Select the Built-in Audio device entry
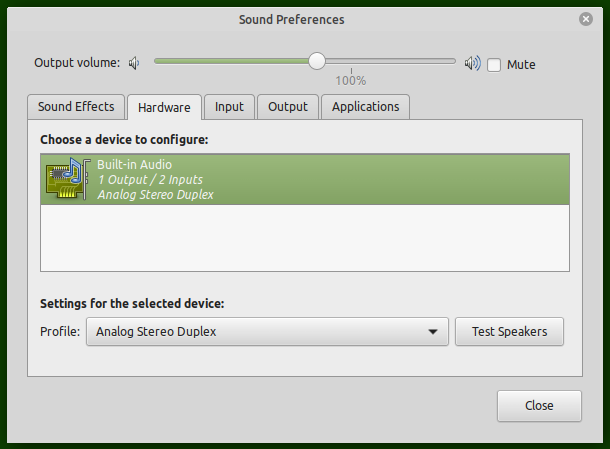Image resolution: width=610 pixels, height=449 pixels. 305,179
